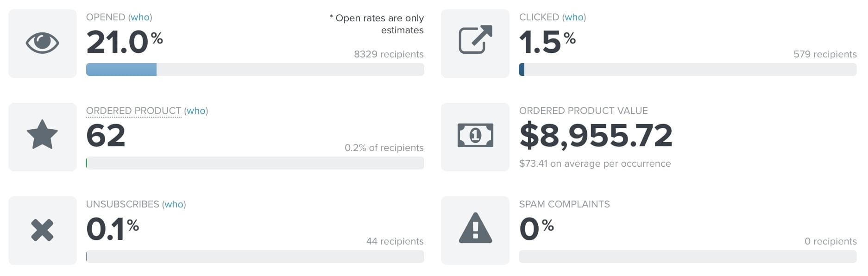Click the Ordered Product dotted label
Viewport: 868px width, 276px height.
pos(133,111)
